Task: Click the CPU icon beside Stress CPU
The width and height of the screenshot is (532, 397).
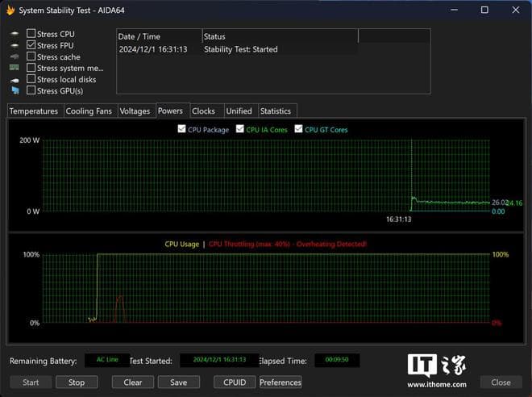Action: (15, 35)
